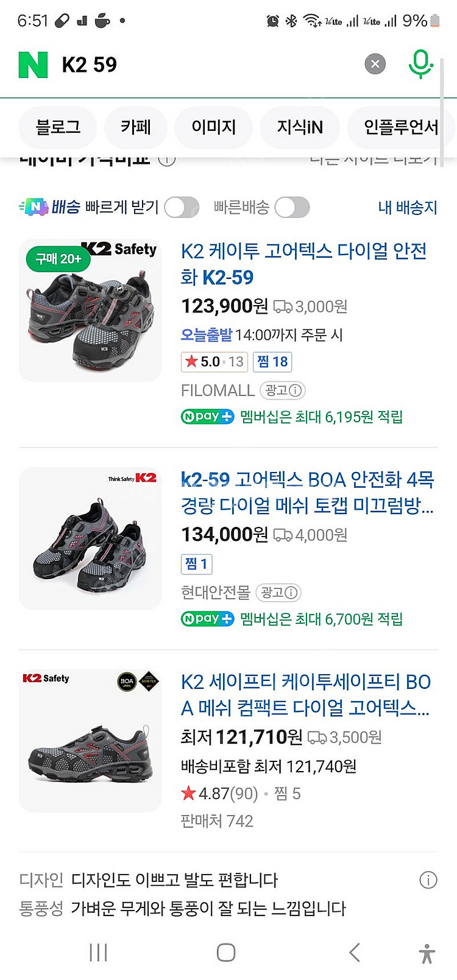Tap Npay plus badge on first product
Viewport: 457px width, 980px height.
tap(208, 417)
